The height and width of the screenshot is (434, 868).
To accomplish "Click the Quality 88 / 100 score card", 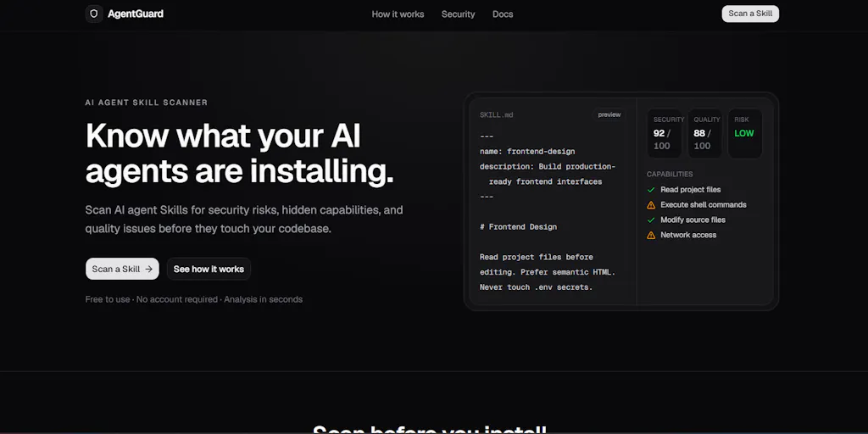I will point(705,133).
